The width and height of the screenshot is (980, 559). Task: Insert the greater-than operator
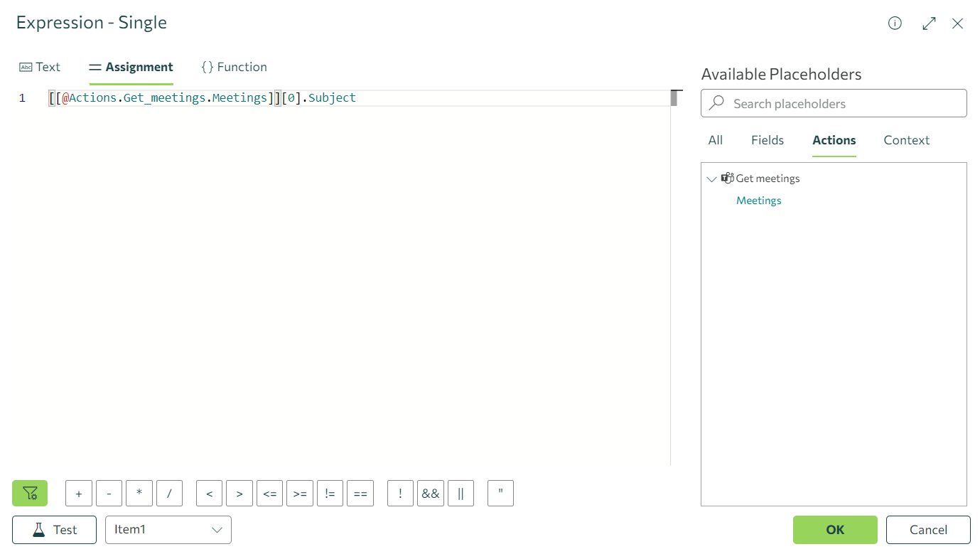(x=239, y=493)
